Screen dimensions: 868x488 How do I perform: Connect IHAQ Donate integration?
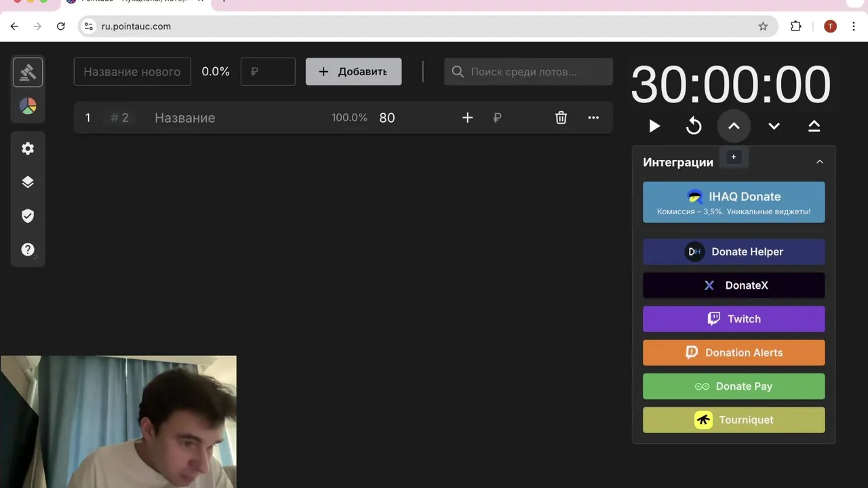[734, 202]
